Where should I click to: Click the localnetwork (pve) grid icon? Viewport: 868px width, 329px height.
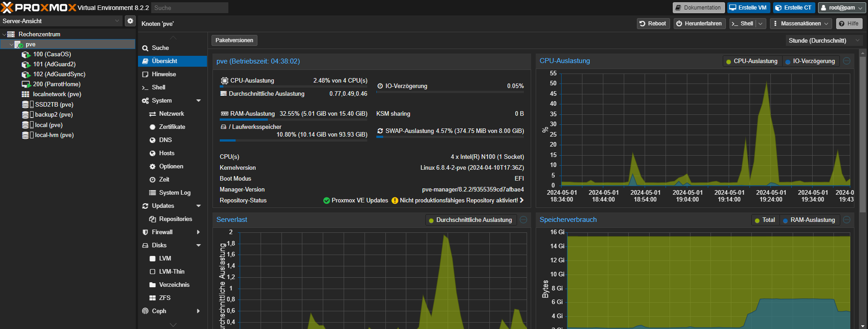coord(25,94)
